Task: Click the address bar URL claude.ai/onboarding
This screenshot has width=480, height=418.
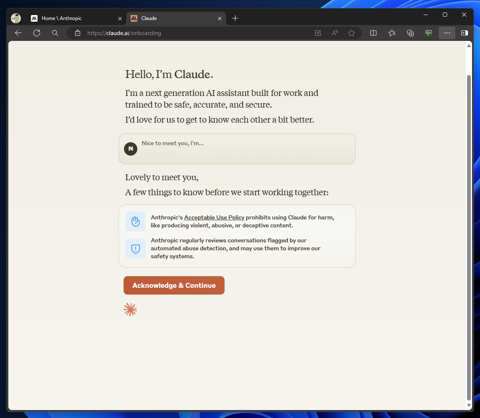Action: 124,33
